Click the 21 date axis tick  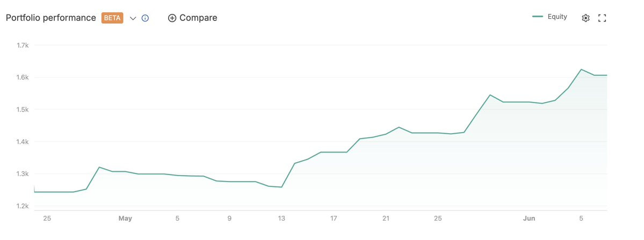(386, 219)
